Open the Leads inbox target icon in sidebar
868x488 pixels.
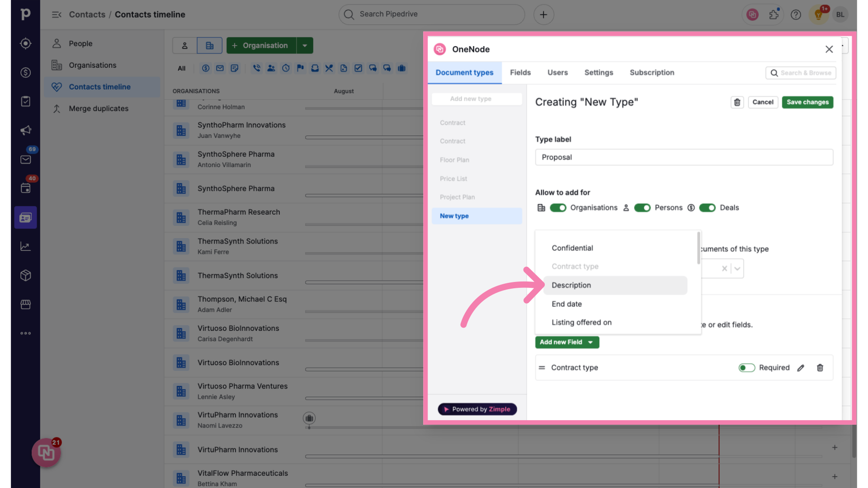point(25,43)
